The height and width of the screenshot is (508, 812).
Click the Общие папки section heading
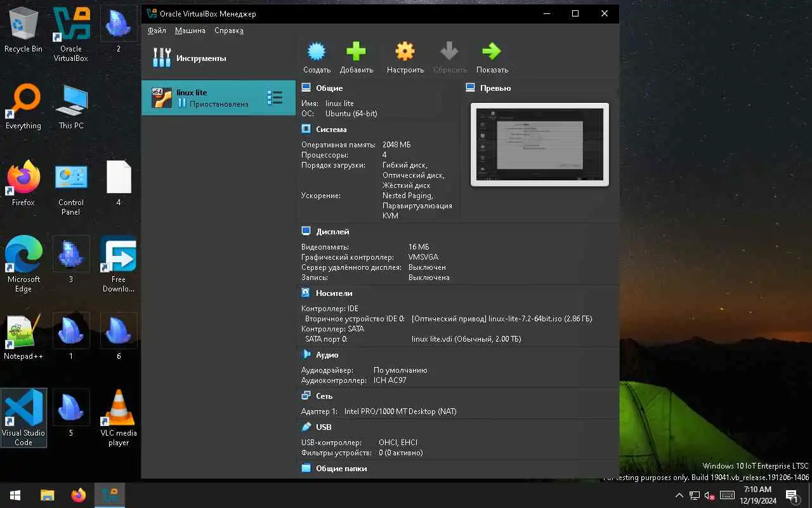tap(341, 469)
